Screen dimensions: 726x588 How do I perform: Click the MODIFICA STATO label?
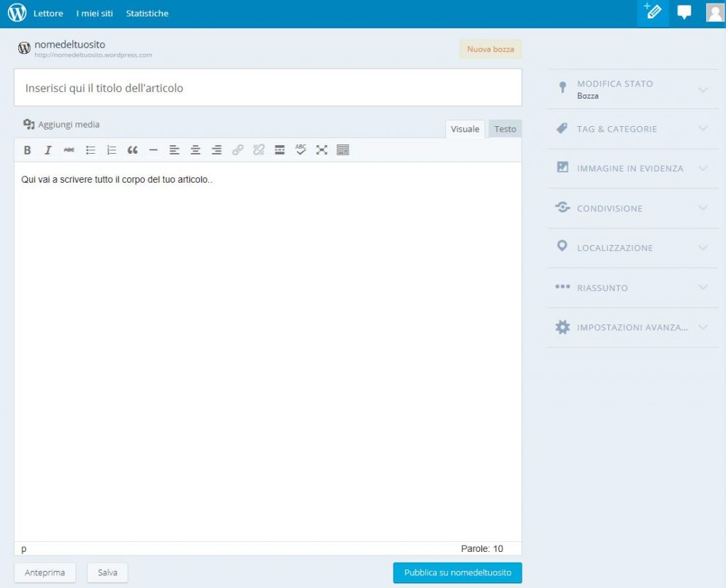point(615,84)
